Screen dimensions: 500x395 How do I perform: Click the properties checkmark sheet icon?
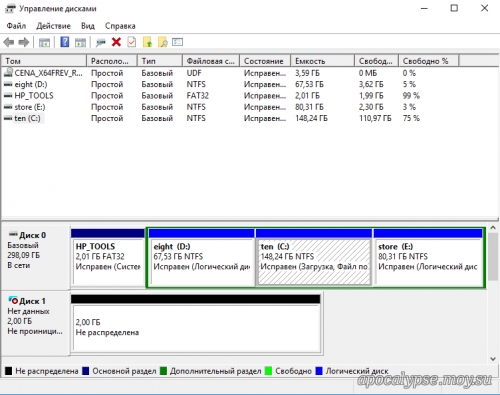pos(132,42)
